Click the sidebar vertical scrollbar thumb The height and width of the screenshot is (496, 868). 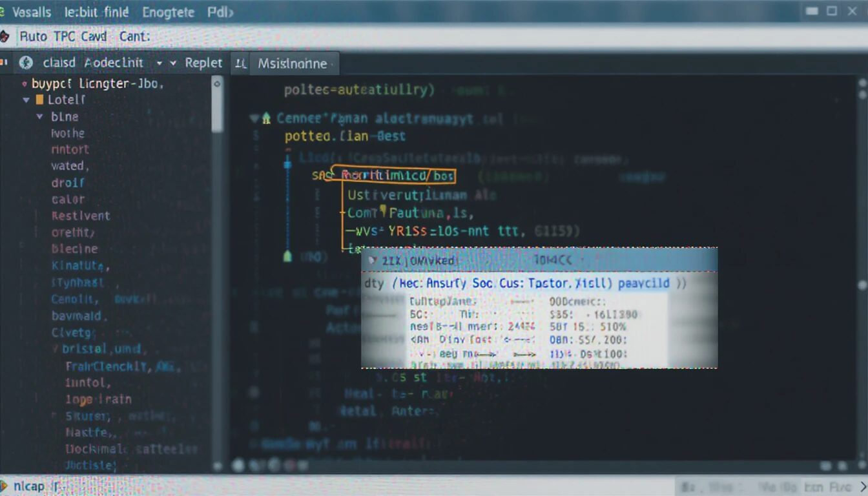click(x=218, y=107)
